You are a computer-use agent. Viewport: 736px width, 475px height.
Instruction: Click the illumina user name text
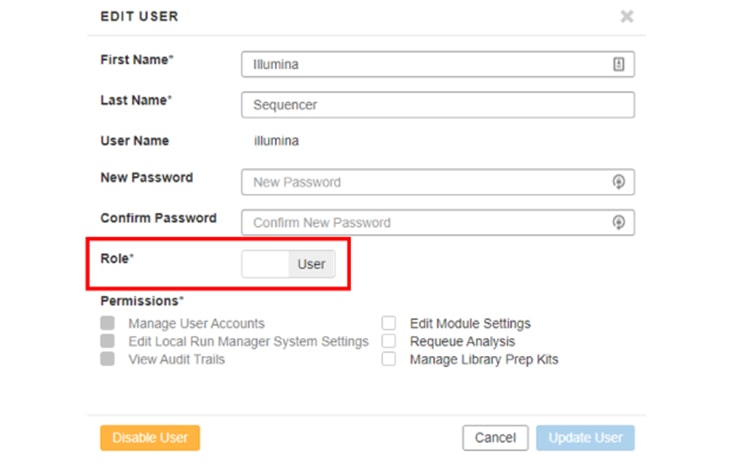(276, 141)
